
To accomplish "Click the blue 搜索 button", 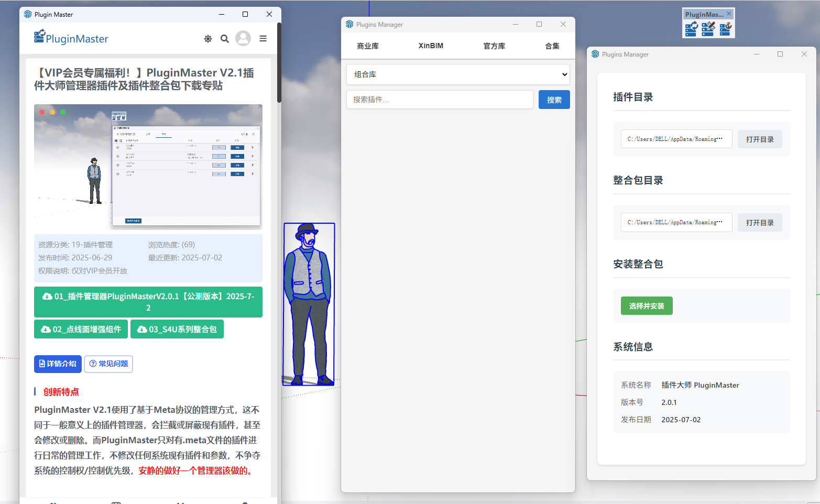I will pyautogui.click(x=554, y=100).
